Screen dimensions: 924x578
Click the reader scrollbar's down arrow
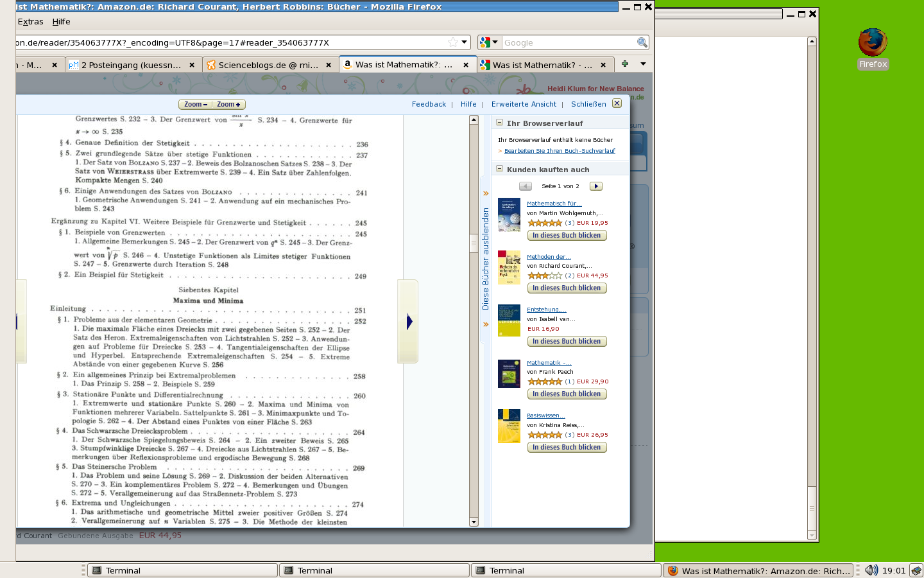[474, 521]
